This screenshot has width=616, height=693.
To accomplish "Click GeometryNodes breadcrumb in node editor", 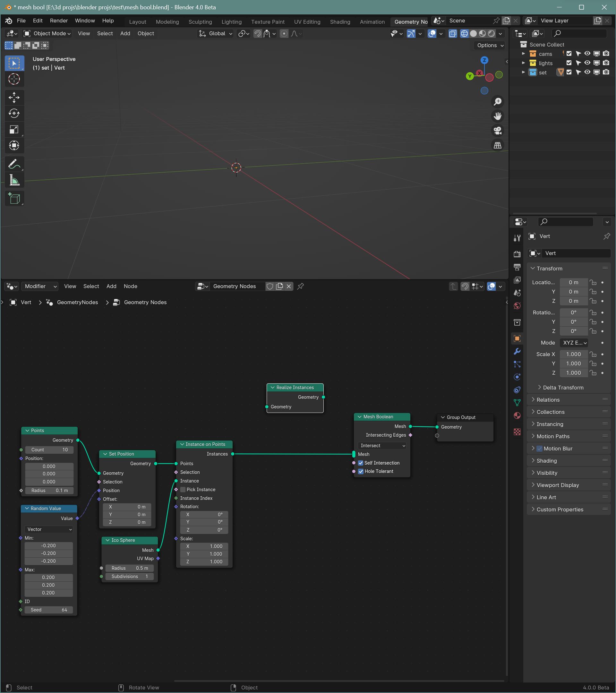I will (x=77, y=303).
